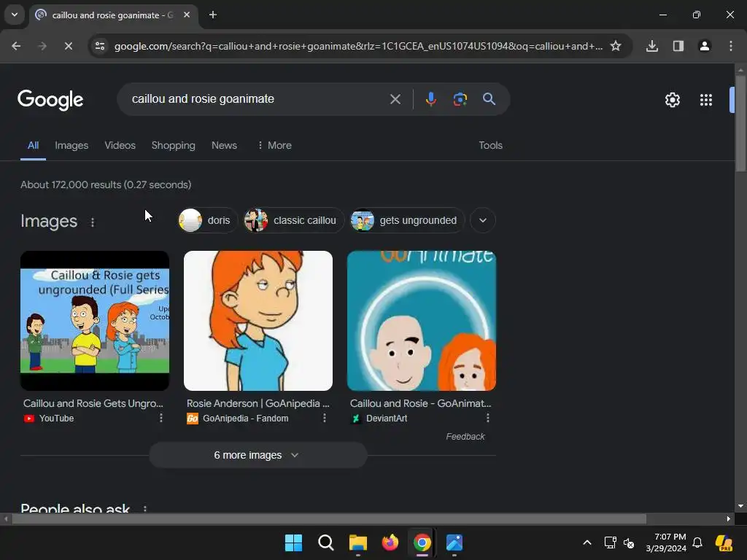
Task: Close the caillou and rosie goanimate tab
Action: pyautogui.click(x=187, y=15)
